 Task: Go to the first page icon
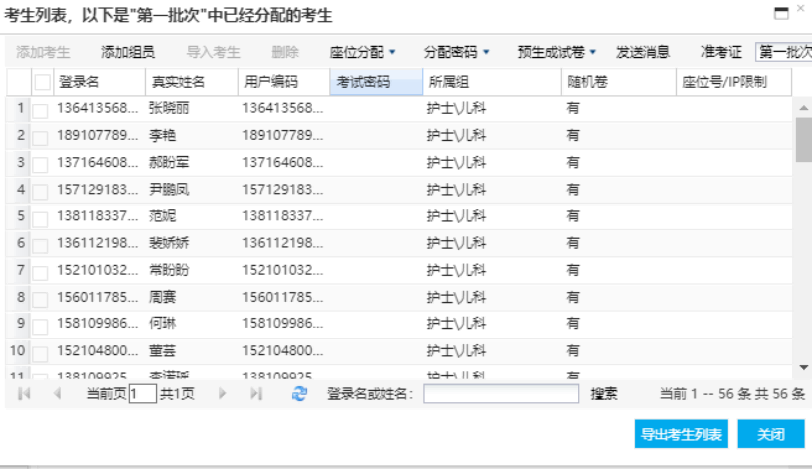pos(24,394)
